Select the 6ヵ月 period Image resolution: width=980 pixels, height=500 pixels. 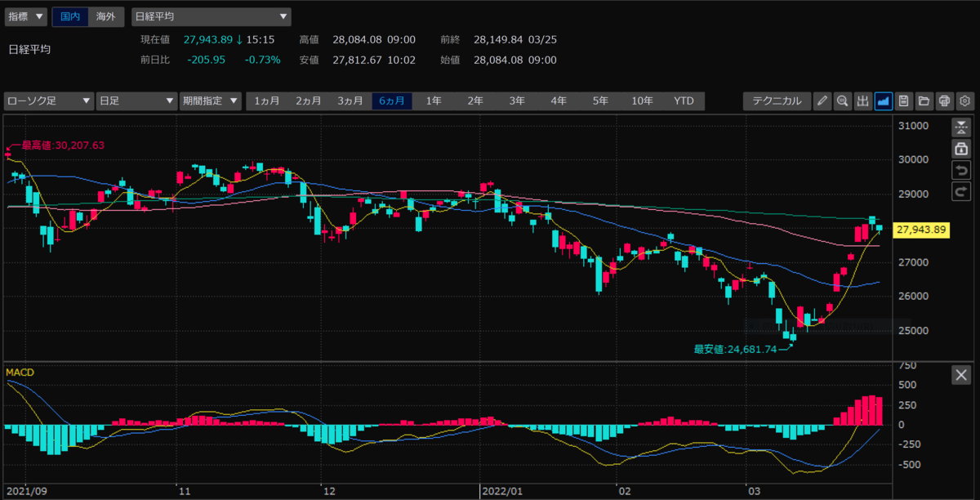392,101
